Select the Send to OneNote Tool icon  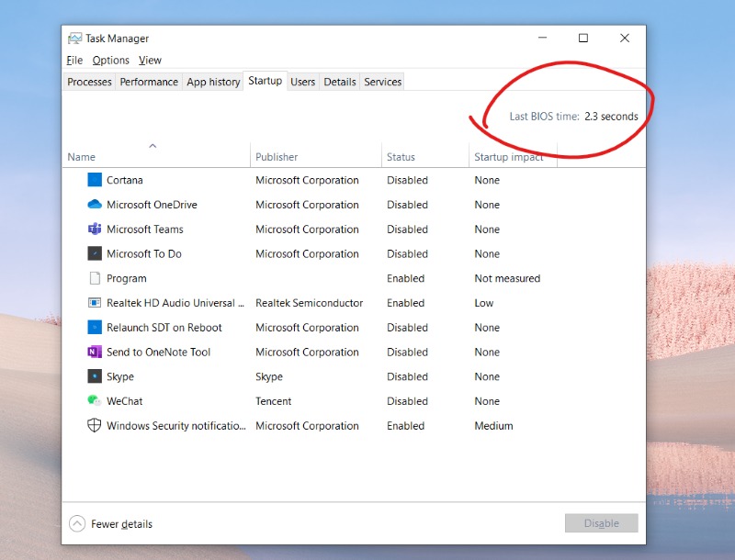click(95, 352)
